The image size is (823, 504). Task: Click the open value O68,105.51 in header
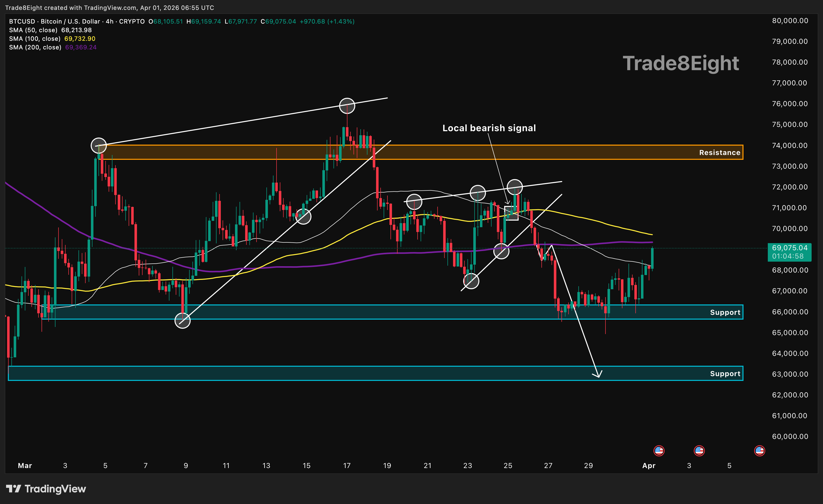tap(166, 21)
